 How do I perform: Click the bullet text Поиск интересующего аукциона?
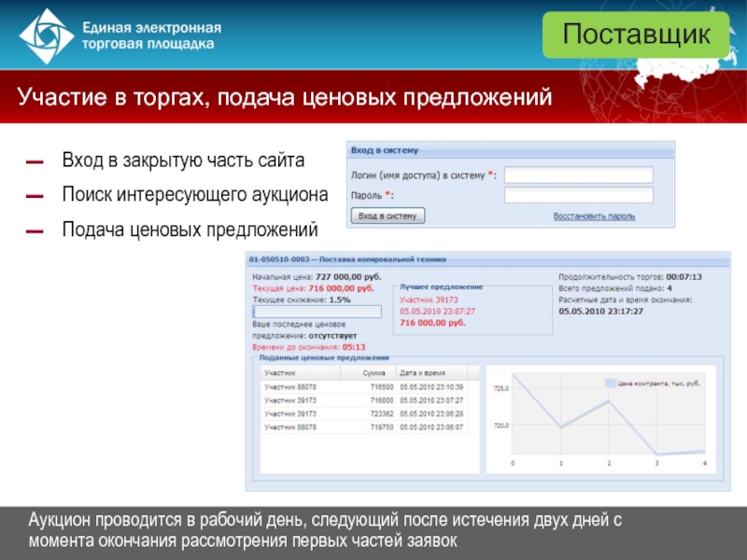click(194, 195)
